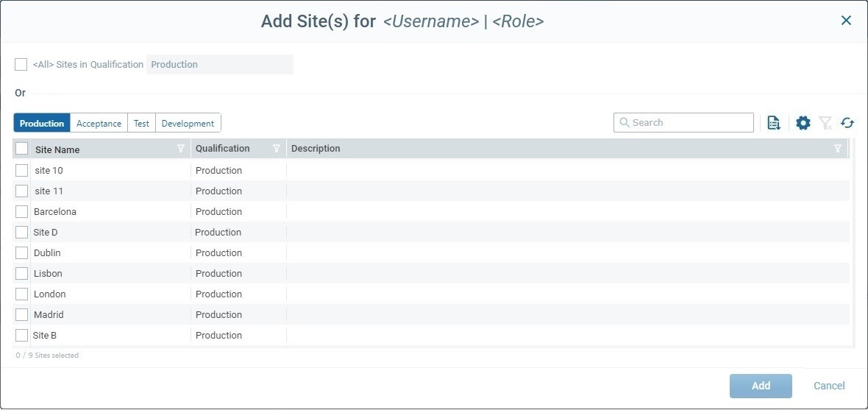
Task: Filter the Description column
Action: (x=837, y=149)
